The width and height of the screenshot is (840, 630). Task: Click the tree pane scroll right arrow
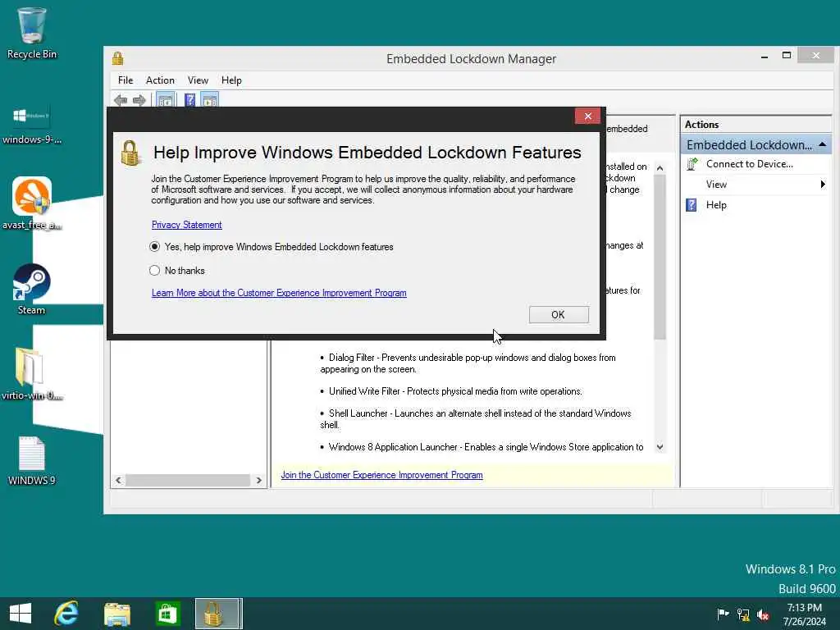(x=259, y=481)
